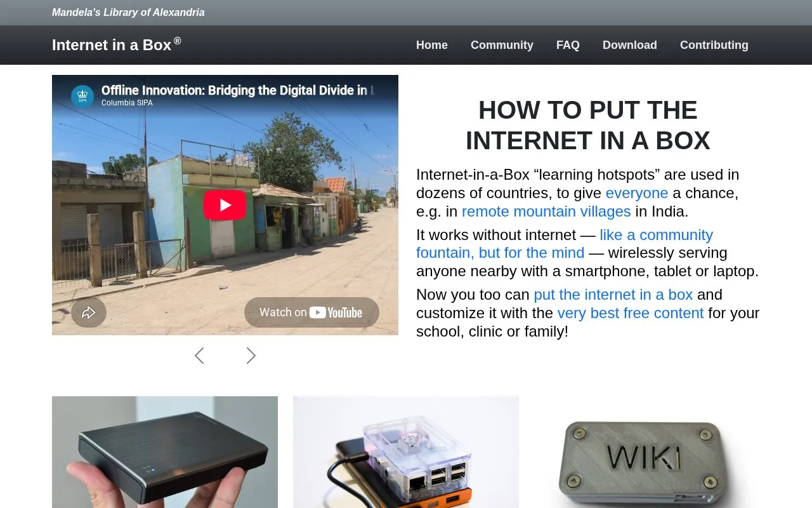Click the video share arrow icon
Viewport: 812px width, 508px height.
[89, 312]
